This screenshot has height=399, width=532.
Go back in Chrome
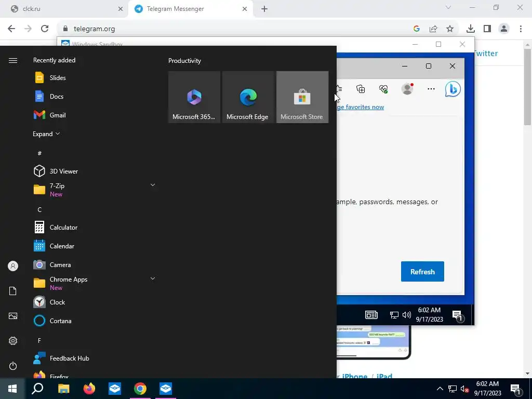point(11,29)
